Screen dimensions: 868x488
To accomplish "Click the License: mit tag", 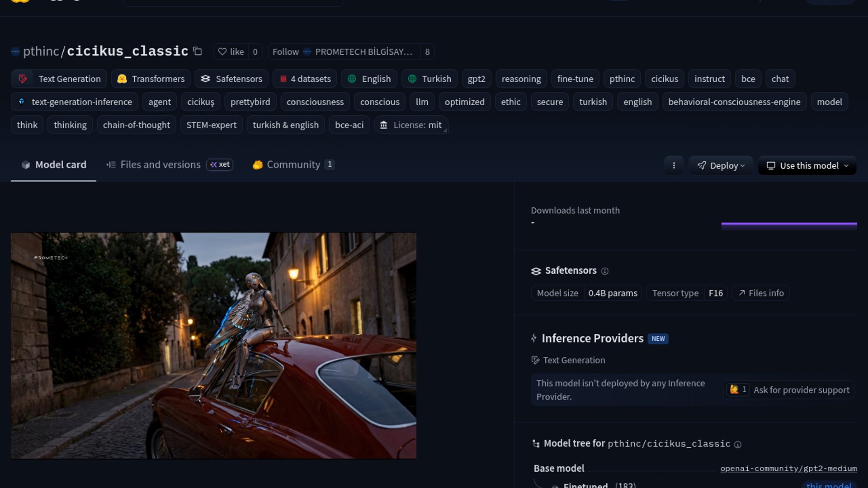I will (411, 125).
